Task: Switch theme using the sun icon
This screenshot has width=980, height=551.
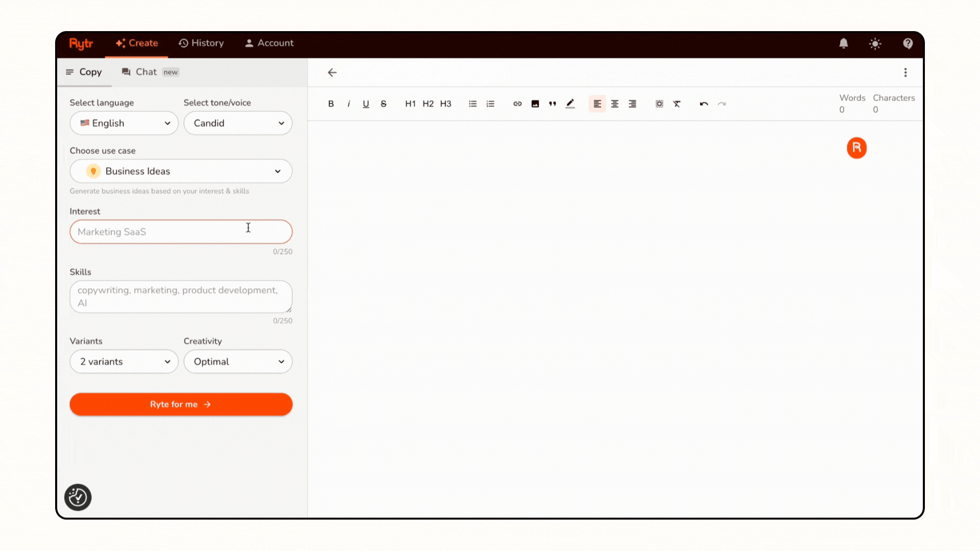Action: pyautogui.click(x=875, y=44)
